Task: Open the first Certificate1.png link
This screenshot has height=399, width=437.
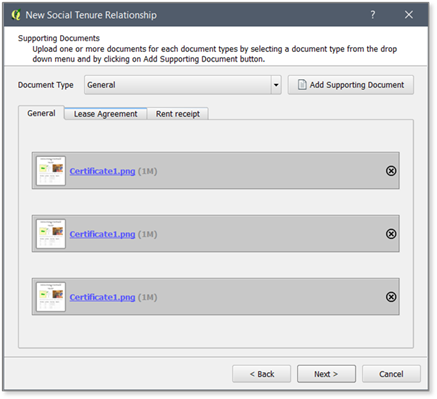Action: click(x=102, y=171)
